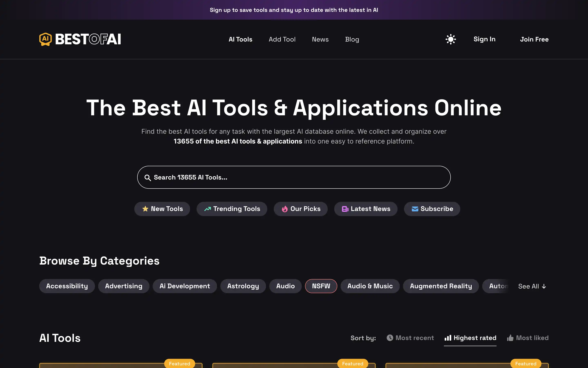Sort tools by Highest rated

(470, 338)
